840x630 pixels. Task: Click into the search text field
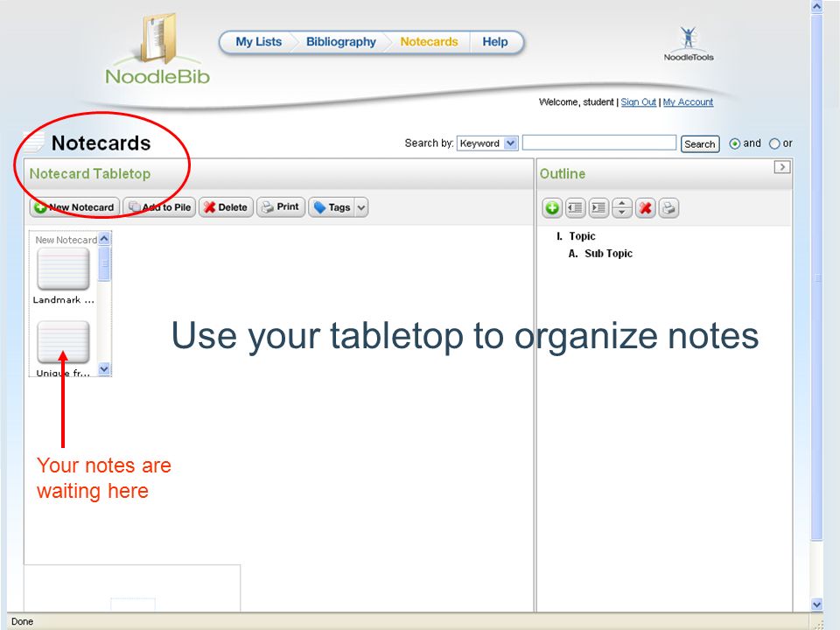(598, 143)
